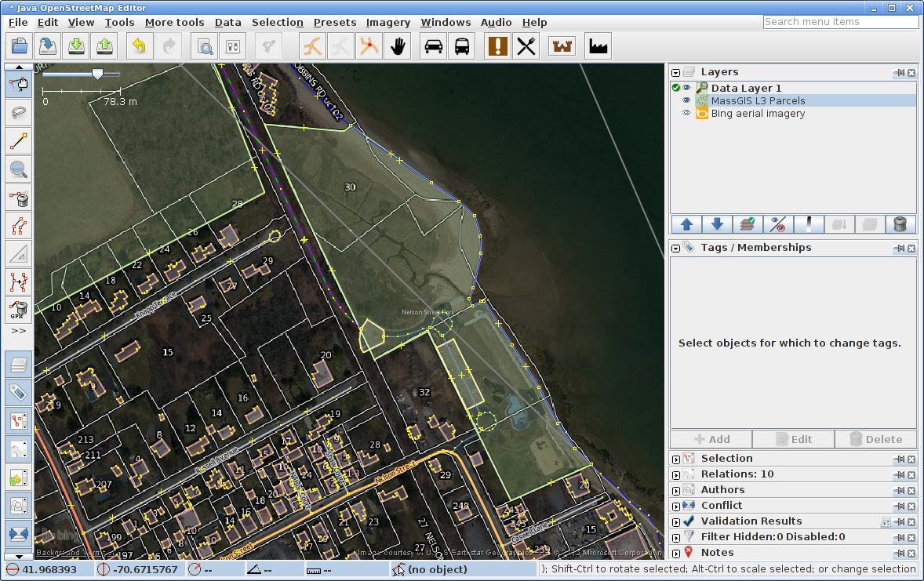The width and height of the screenshot is (924, 581).
Task: Select the Bing aerial imagery layer name
Action: [758, 114]
